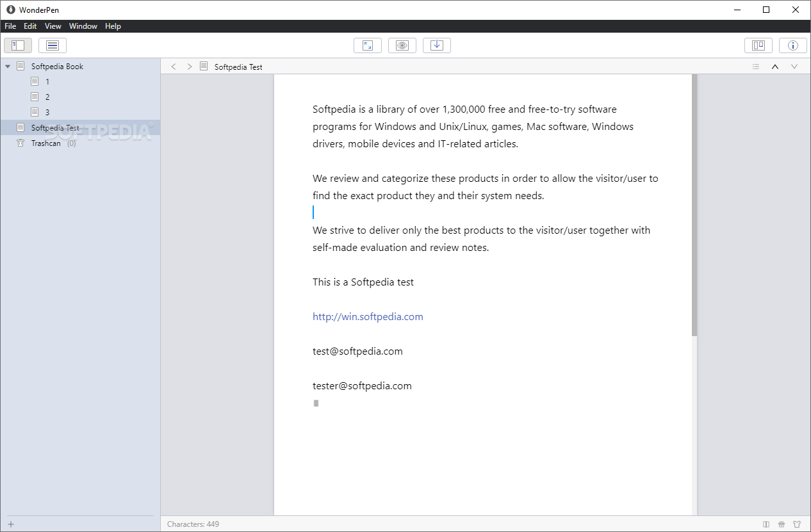Click the text 'self-made evaluation and review notes.'
The height and width of the screenshot is (532, 811).
click(x=401, y=248)
